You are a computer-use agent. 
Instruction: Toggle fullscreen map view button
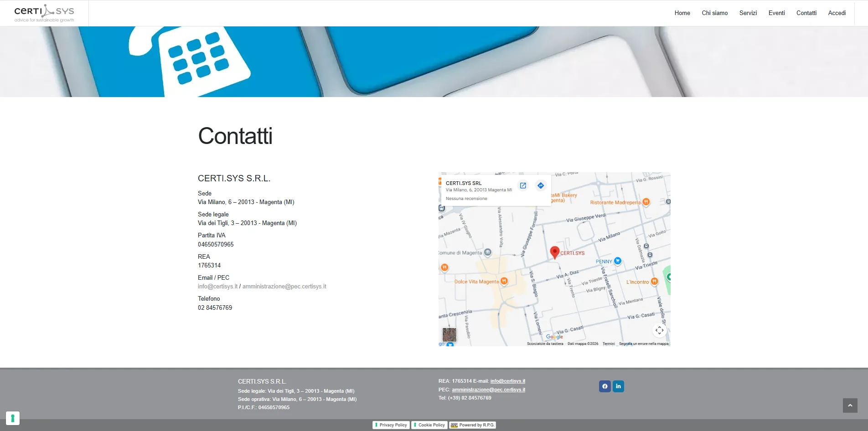tap(659, 330)
